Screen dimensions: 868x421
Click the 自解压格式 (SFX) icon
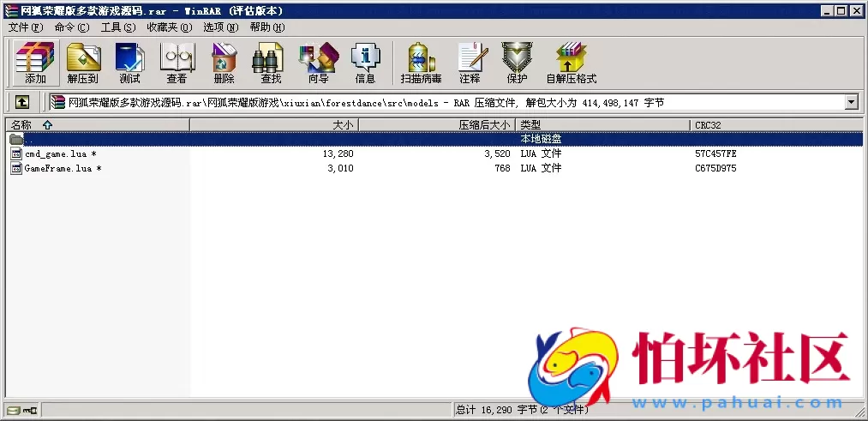point(571,63)
